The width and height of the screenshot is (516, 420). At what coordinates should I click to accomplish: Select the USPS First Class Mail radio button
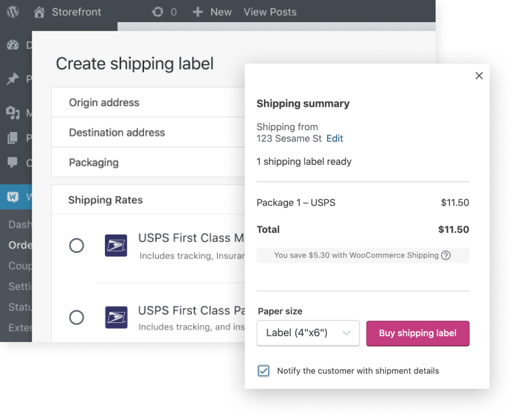(76, 245)
